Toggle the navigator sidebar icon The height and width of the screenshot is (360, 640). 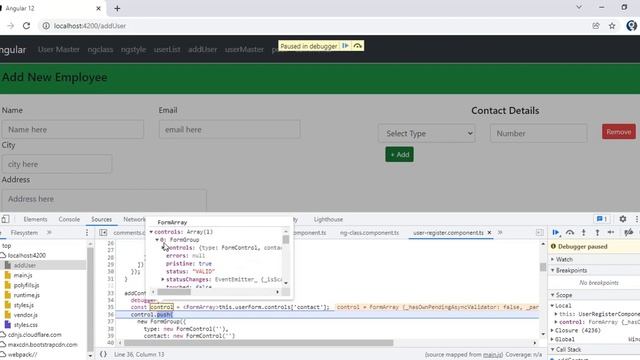[103, 232]
